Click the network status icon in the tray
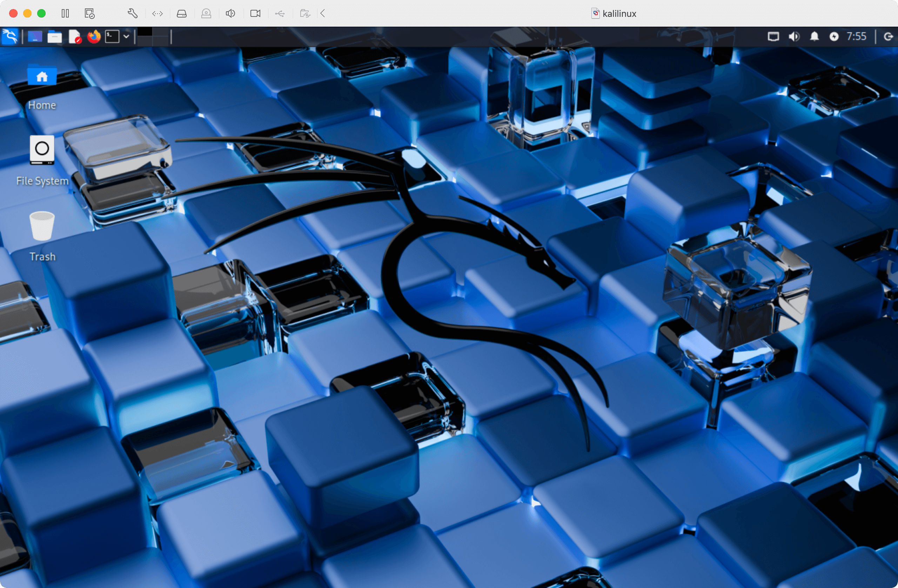This screenshot has height=588, width=898. pos(773,36)
